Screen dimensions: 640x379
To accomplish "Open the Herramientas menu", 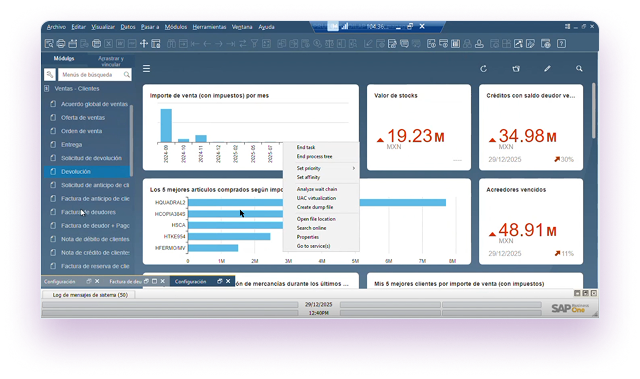I will click(209, 27).
